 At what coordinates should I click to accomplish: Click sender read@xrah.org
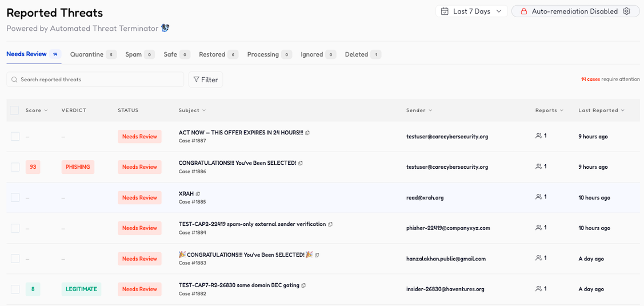tap(425, 197)
